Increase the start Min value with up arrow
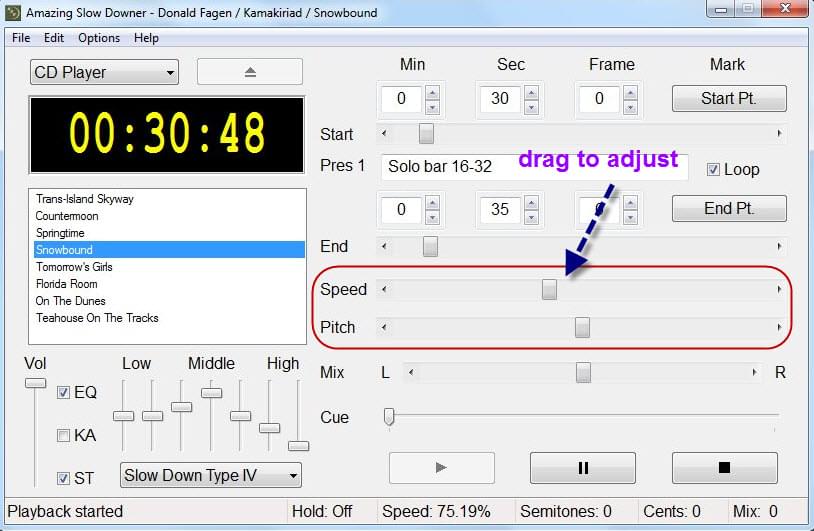The height and width of the screenshot is (531, 814). (432, 92)
